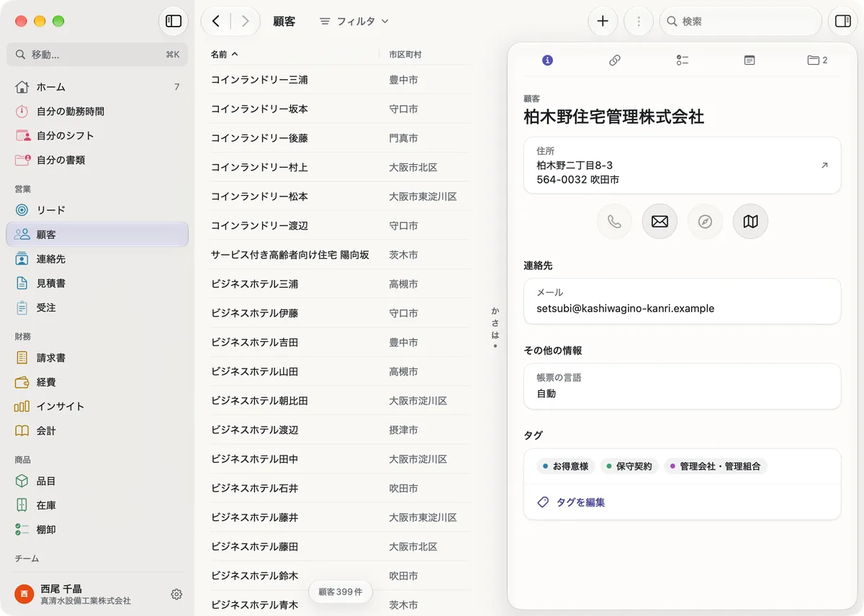Go forward with the right chevron
This screenshot has width=864, height=616.
pos(246,22)
